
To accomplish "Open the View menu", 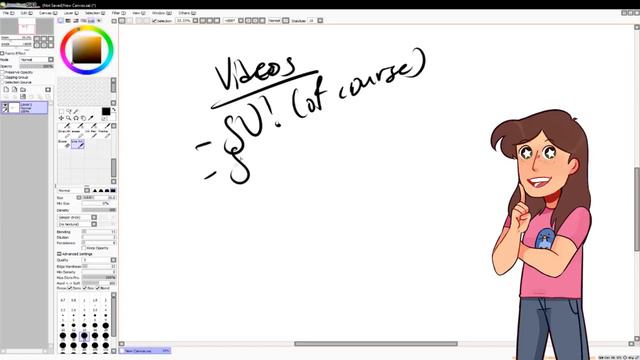I will pos(138,13).
